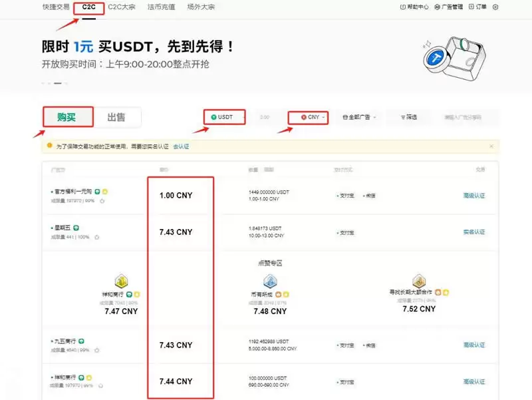Open the USDT currency dropdown
Image resolution: width=532 pixels, height=400 pixels.
pyautogui.click(x=225, y=116)
